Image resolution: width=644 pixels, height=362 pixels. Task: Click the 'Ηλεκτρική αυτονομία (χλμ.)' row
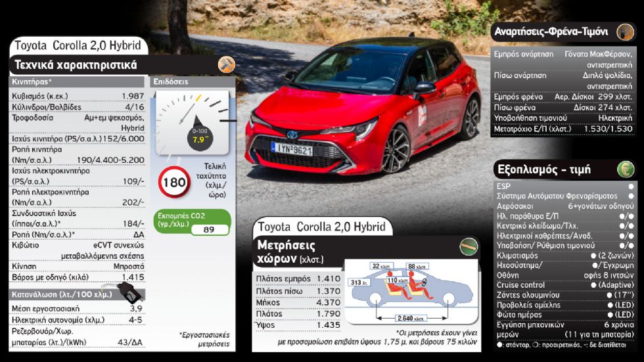tap(78, 319)
